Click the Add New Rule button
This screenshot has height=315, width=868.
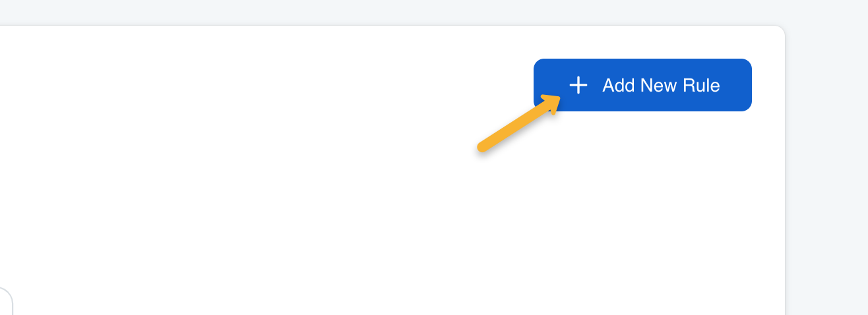642,85
